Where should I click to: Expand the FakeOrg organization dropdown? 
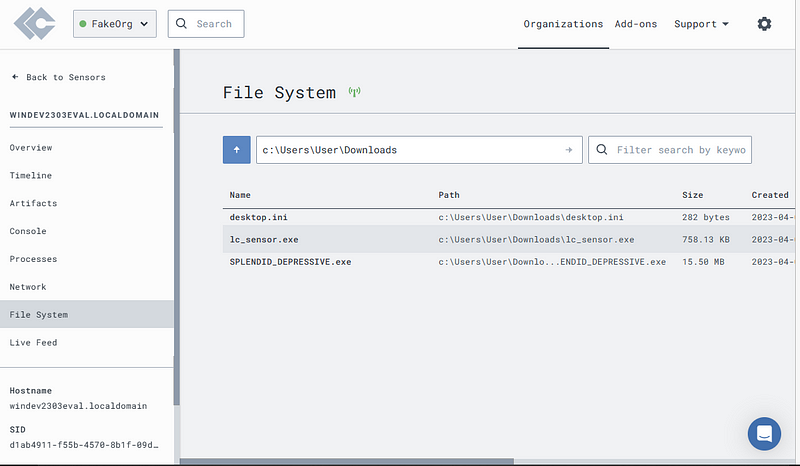click(115, 23)
